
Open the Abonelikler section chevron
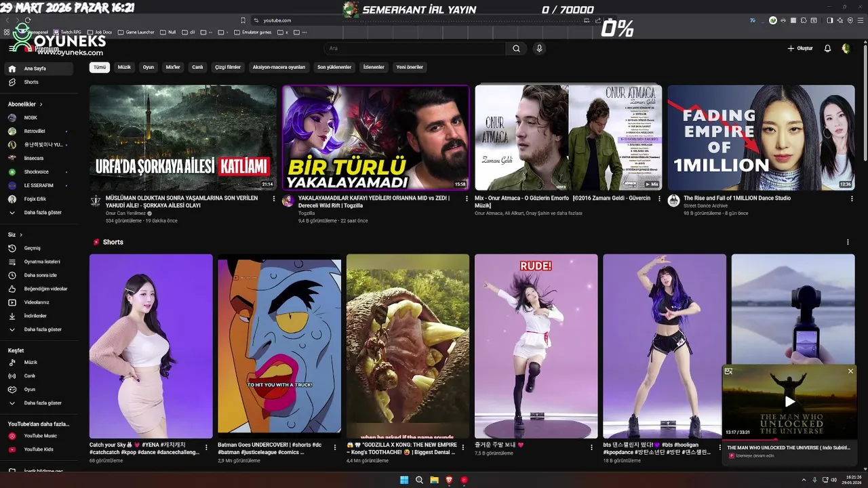point(41,104)
